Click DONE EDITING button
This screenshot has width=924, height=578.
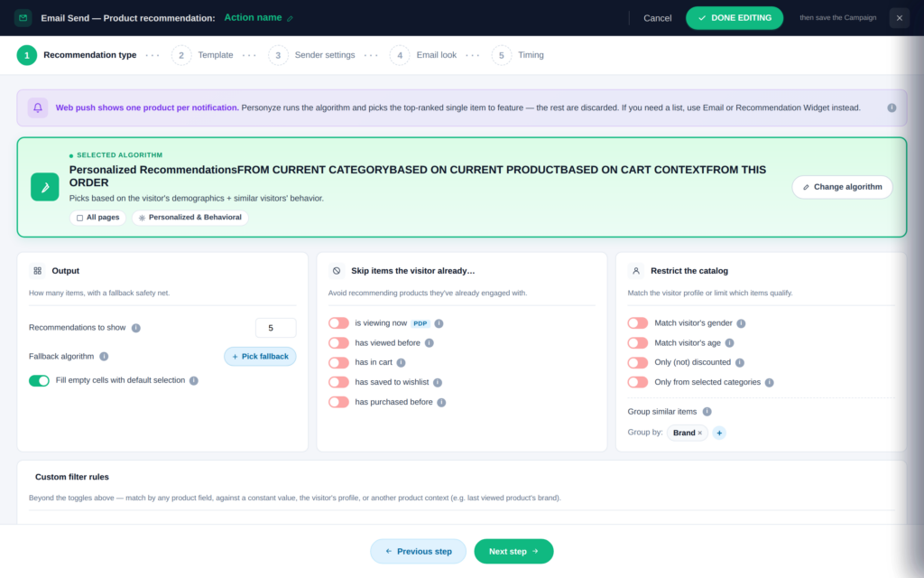click(x=735, y=18)
